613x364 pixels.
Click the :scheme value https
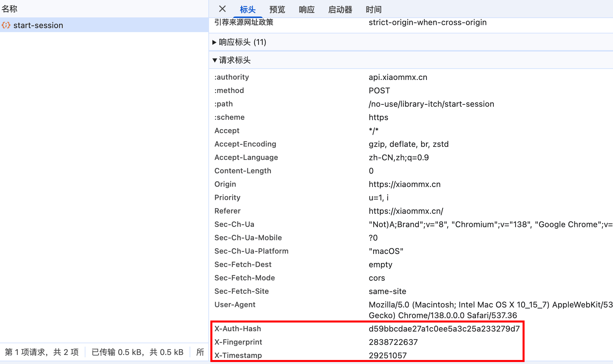[x=379, y=117]
